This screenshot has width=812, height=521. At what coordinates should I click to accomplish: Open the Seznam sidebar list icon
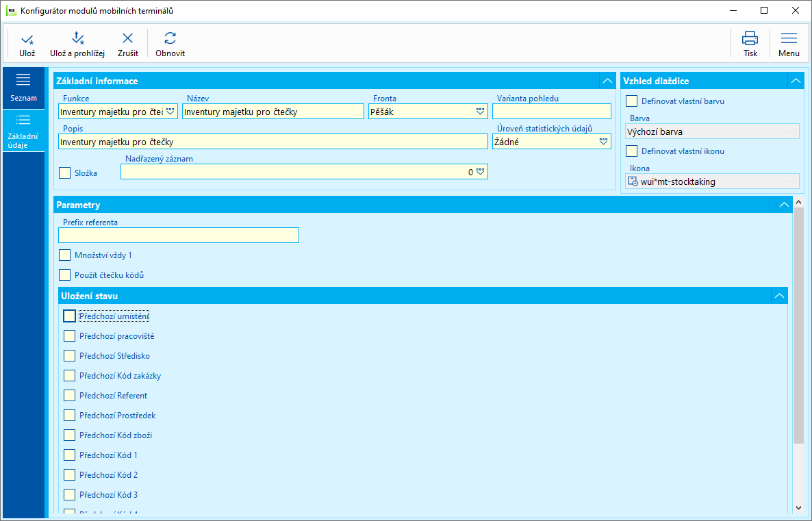point(23,79)
